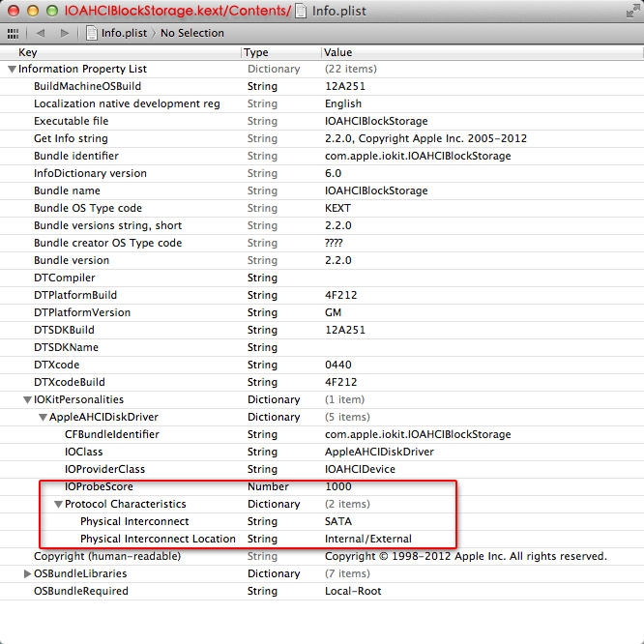This screenshot has height=644, width=644.
Task: Click Get Info string's copyright 2005-2012 value
Action: [425, 138]
